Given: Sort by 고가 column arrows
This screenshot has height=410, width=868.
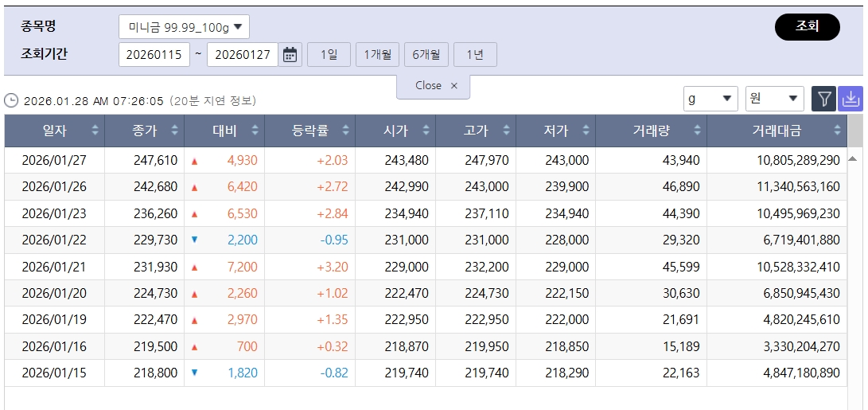Looking at the screenshot, I should 506,131.
